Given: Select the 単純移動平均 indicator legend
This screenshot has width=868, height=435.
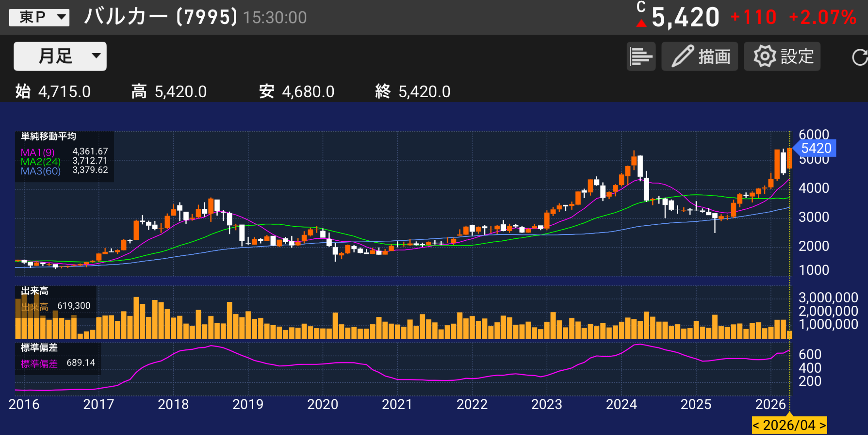Looking at the screenshot, I should [x=48, y=136].
